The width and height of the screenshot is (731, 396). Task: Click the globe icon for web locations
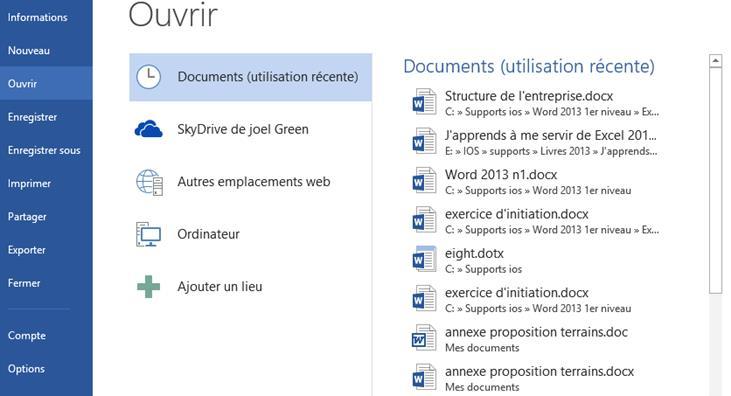coord(149,182)
